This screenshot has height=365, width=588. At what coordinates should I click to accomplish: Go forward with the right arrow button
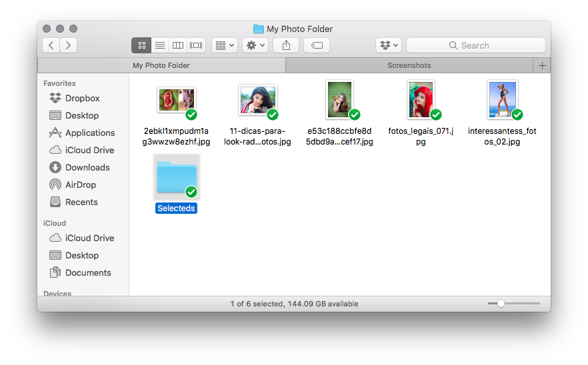point(68,45)
